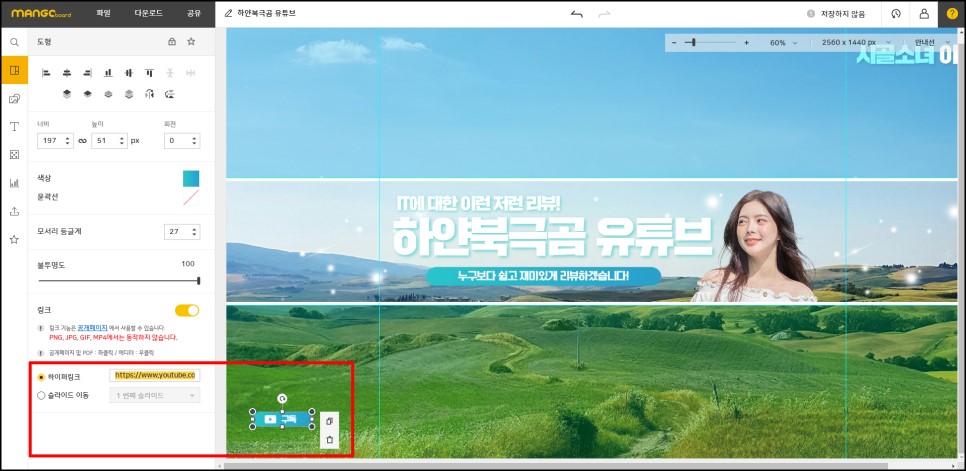Adjust rotation stepper showing 0

click(x=182, y=141)
